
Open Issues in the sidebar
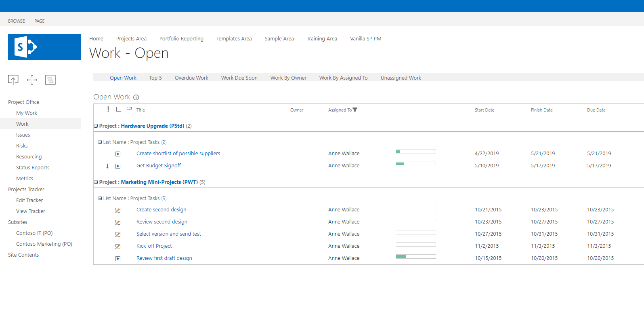pyautogui.click(x=23, y=135)
